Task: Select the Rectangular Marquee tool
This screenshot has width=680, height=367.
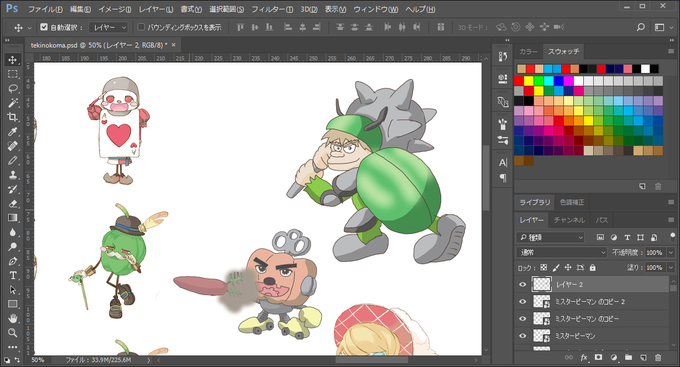Action: 13,74
